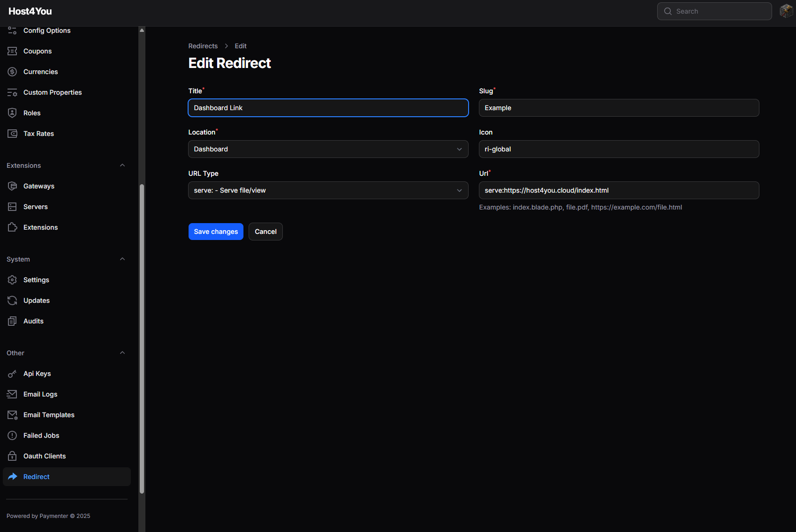796x532 pixels.
Task: Click the Slug input field
Action: pos(619,108)
